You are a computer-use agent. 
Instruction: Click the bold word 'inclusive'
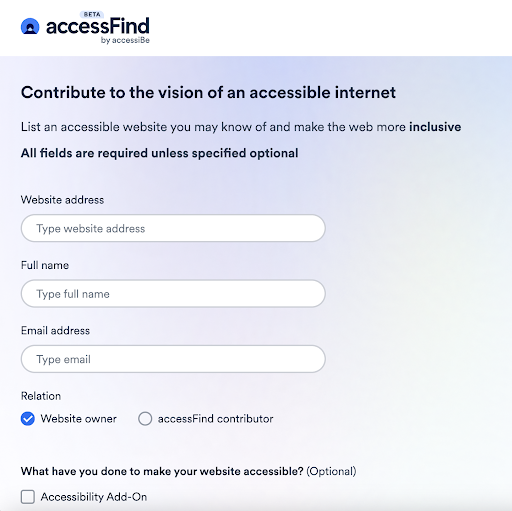click(x=435, y=127)
